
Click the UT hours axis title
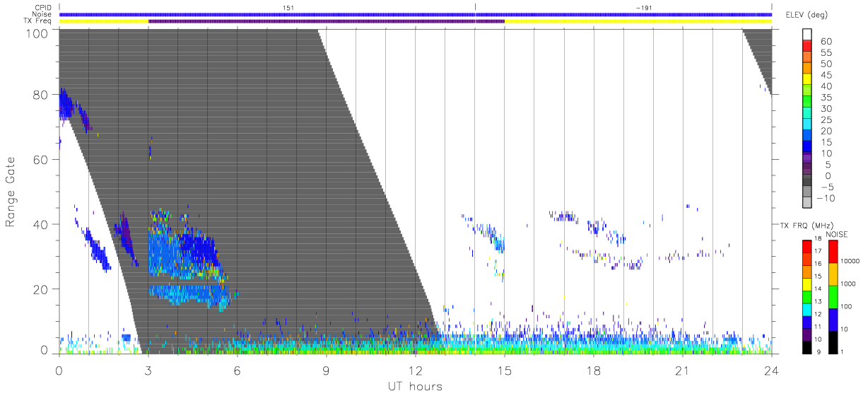click(414, 386)
